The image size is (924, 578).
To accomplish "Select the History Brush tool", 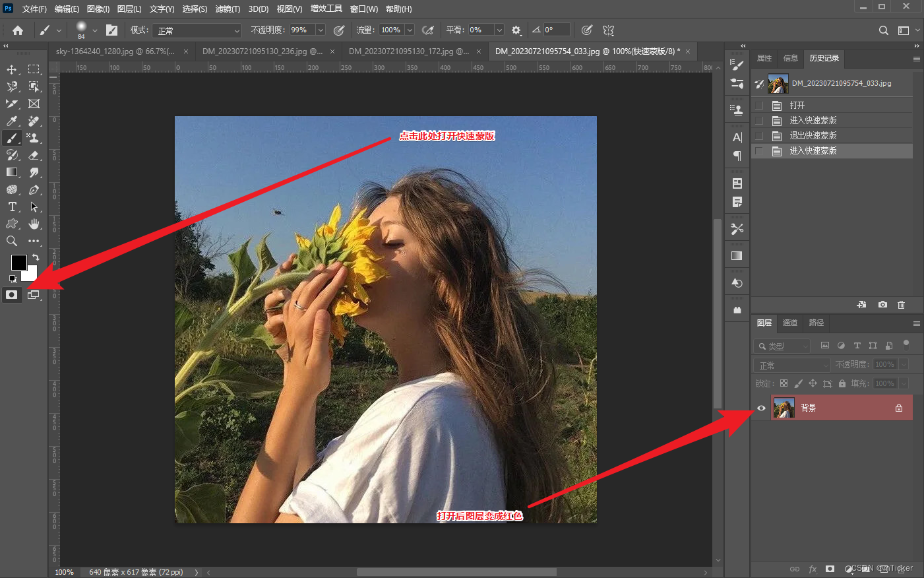I will click(x=12, y=155).
